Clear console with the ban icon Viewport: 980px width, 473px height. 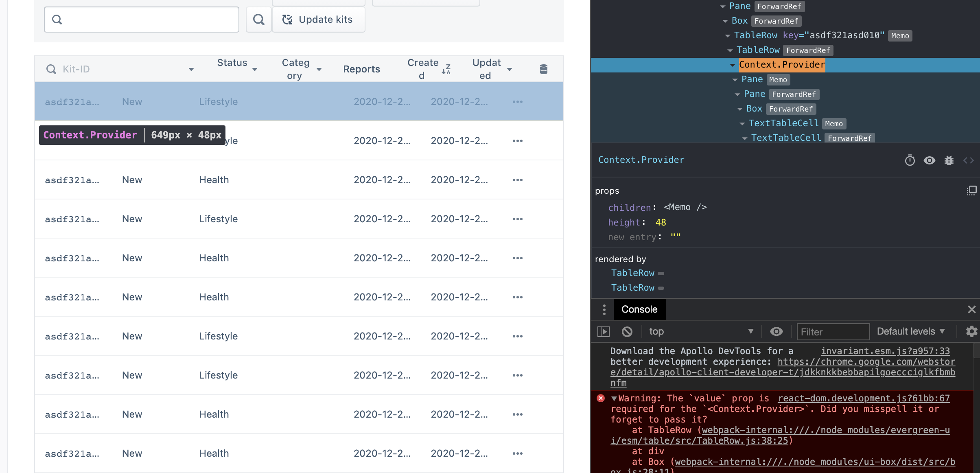(x=627, y=332)
